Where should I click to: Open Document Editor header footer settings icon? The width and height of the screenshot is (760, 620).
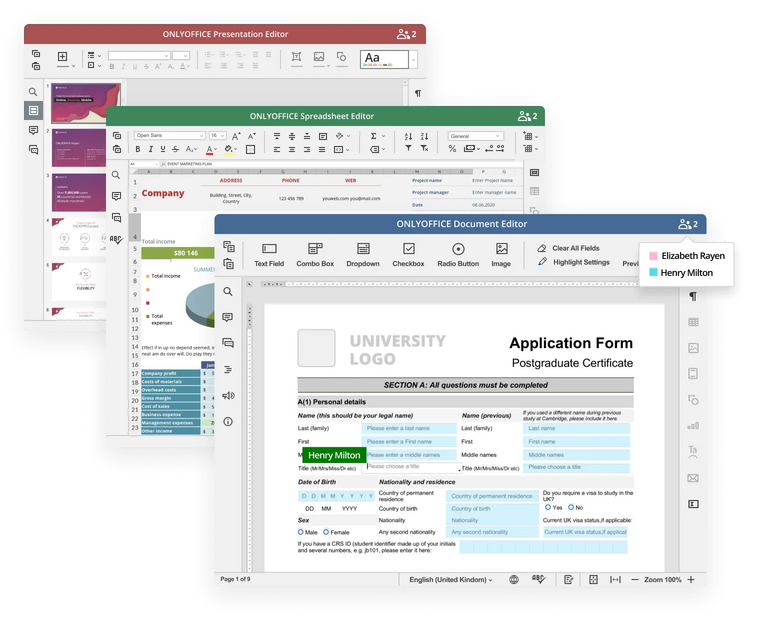click(x=693, y=373)
